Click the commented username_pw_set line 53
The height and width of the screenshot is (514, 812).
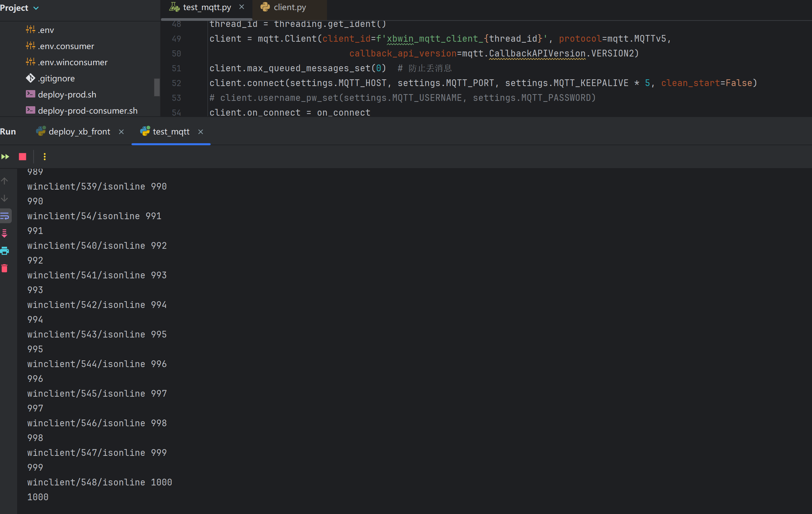(403, 98)
